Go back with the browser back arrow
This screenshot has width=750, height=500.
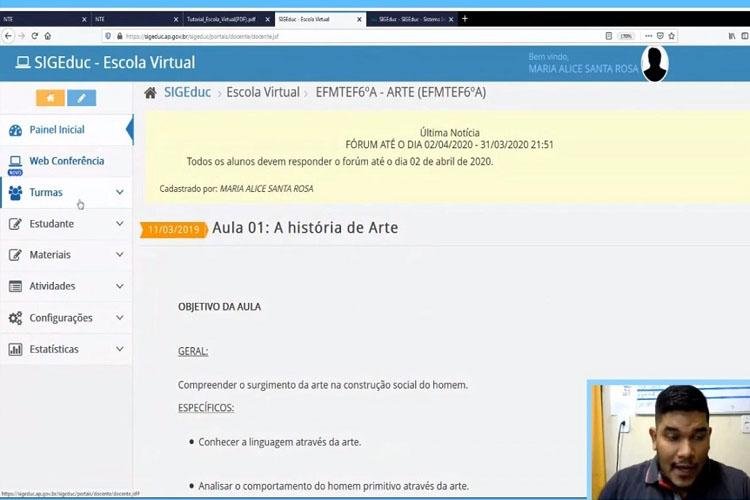[x=8, y=36]
